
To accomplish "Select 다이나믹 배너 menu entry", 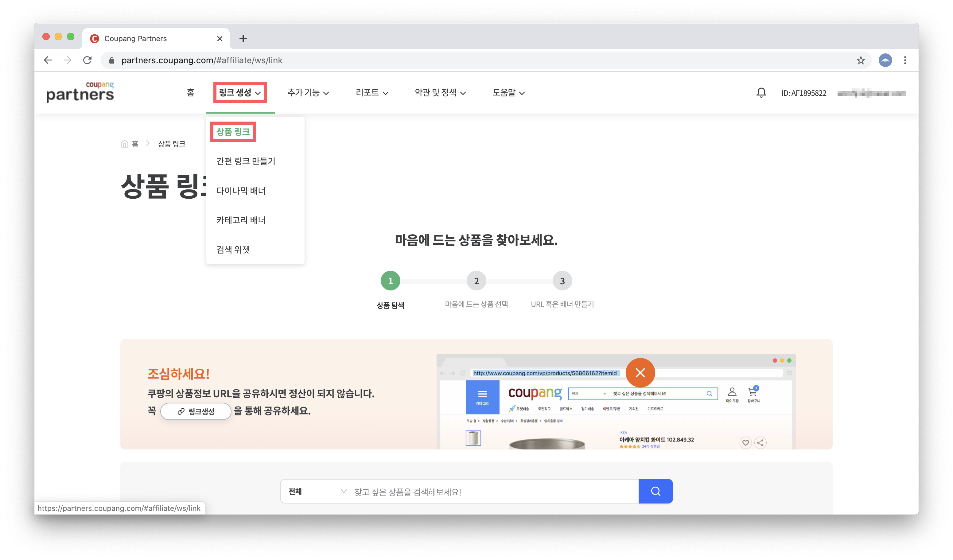I will (241, 191).
